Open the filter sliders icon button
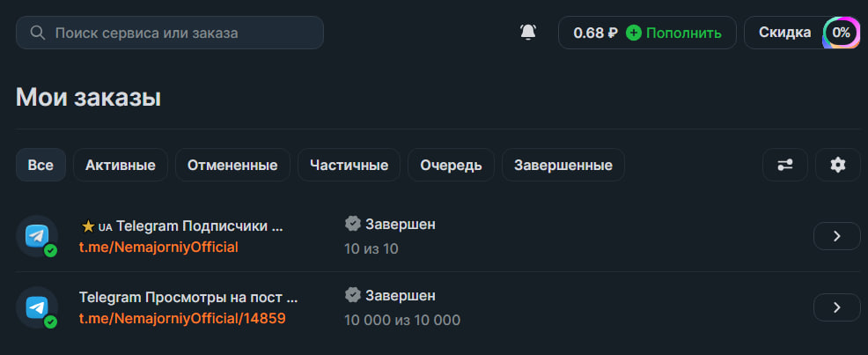868x355 pixels. (x=784, y=165)
